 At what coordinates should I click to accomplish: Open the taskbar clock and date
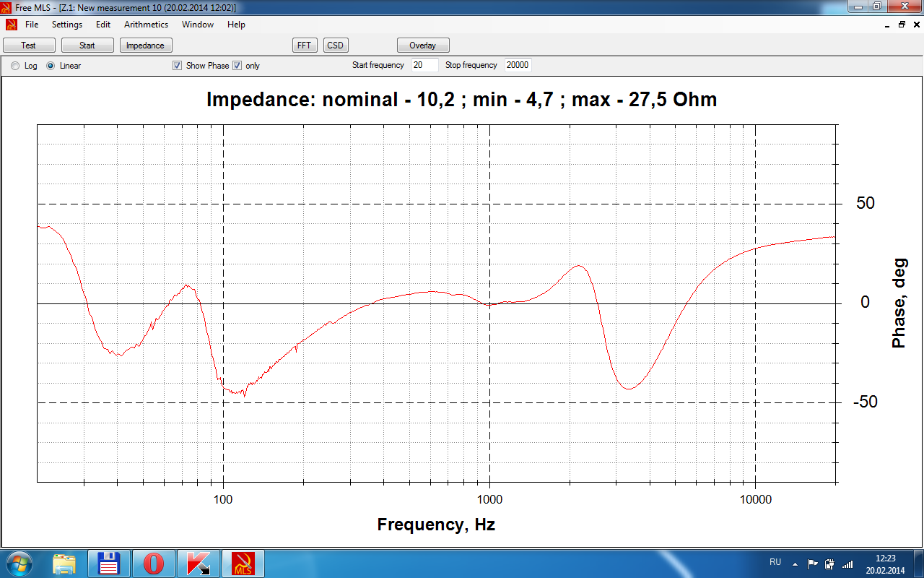(x=885, y=564)
